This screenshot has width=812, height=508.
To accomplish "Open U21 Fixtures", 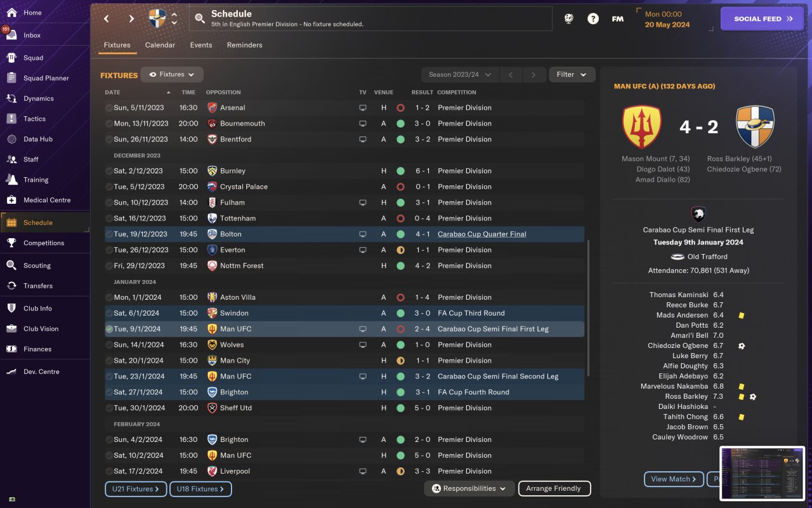I will pos(136,489).
